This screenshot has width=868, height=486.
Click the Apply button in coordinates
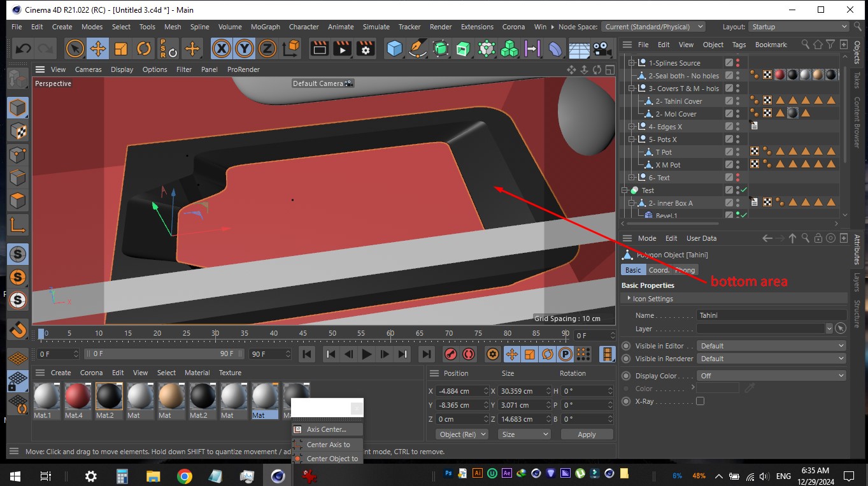click(587, 434)
